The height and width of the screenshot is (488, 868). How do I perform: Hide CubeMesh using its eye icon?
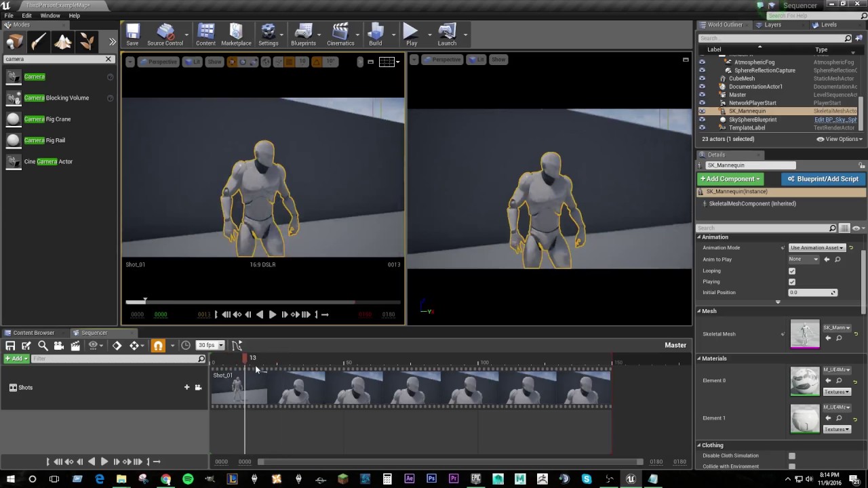coord(702,79)
